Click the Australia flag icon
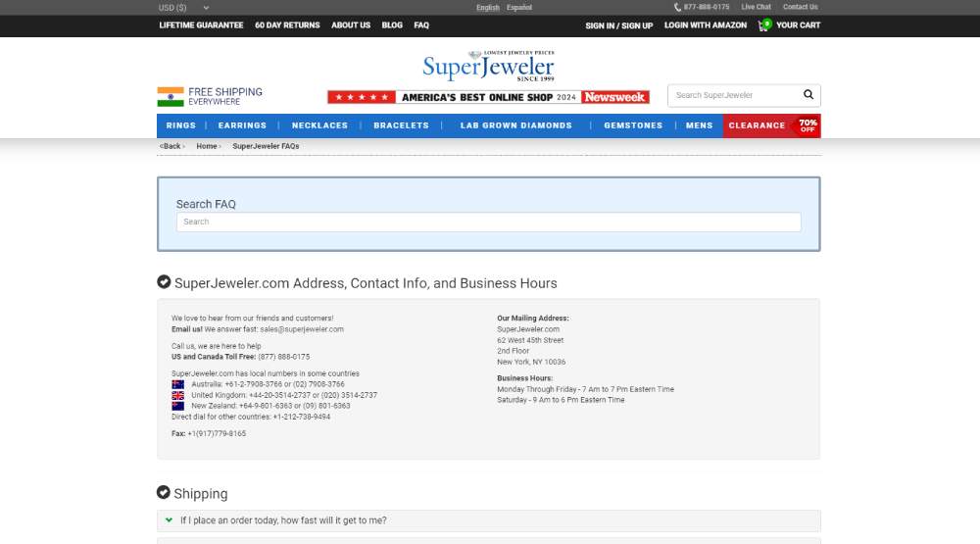 point(178,384)
